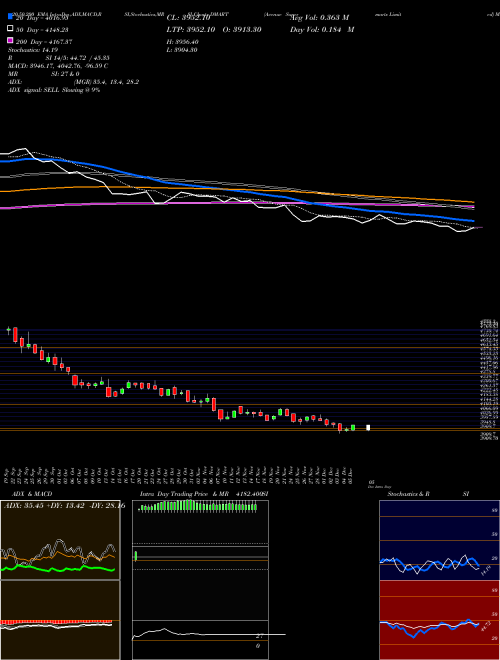The width and height of the screenshot is (500, 660).
Task: Click the 'Intra Day Trading Price & MR' title
Action: tap(184, 494)
